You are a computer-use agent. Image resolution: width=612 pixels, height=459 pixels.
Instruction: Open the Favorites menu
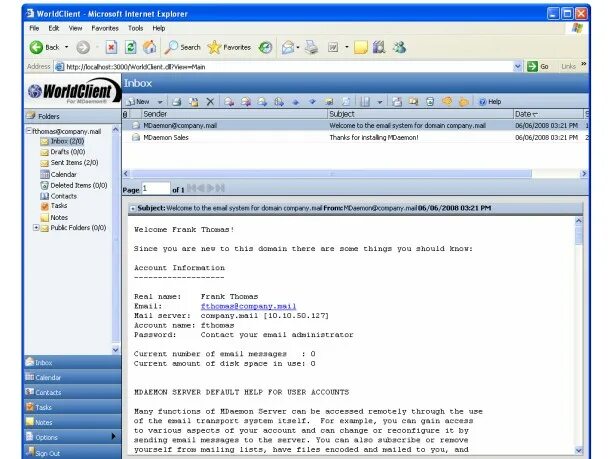click(105, 28)
